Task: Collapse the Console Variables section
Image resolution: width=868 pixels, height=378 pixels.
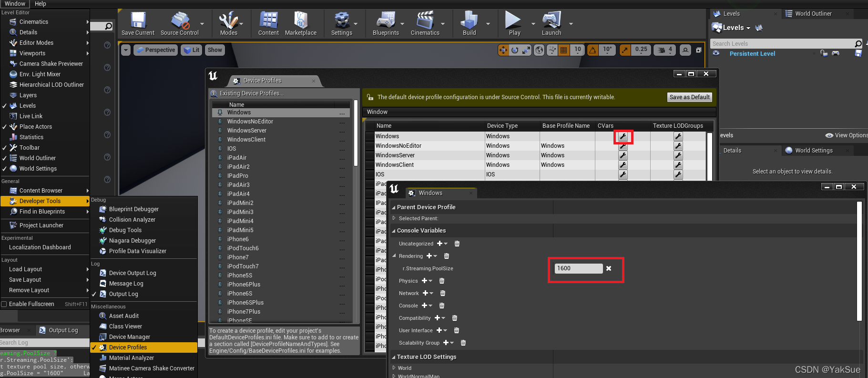Action: coord(394,231)
